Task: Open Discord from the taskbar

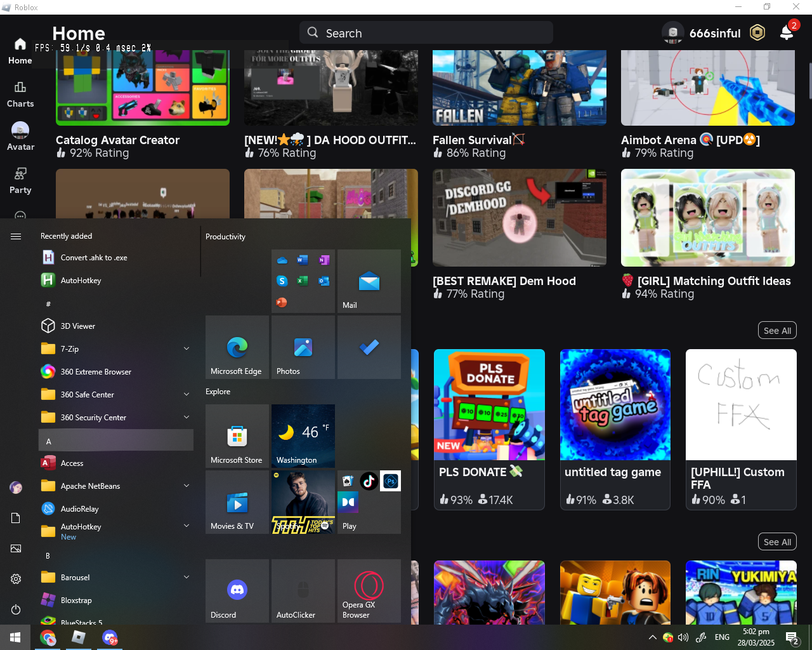Action: tap(110, 637)
